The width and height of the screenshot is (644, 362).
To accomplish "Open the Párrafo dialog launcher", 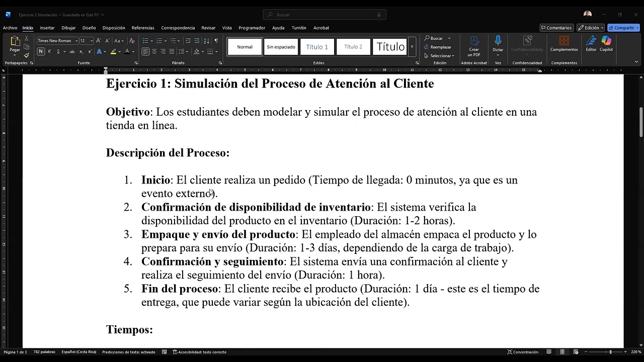I will click(x=220, y=63).
